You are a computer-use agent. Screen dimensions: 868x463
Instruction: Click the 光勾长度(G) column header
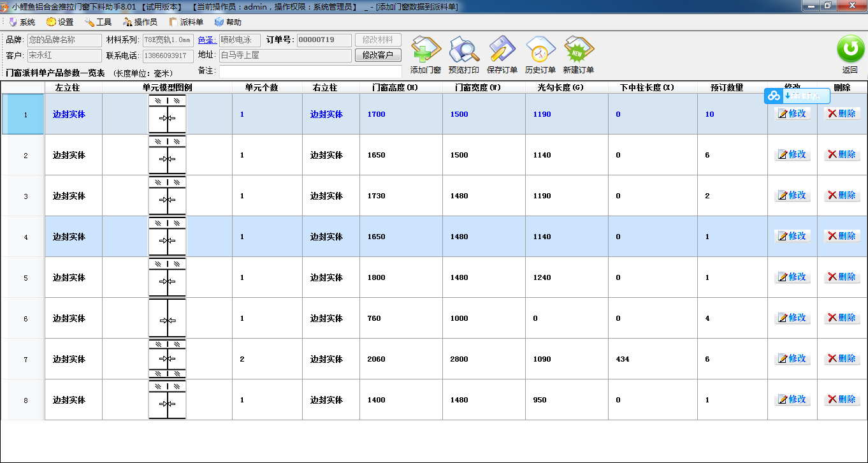pos(567,87)
